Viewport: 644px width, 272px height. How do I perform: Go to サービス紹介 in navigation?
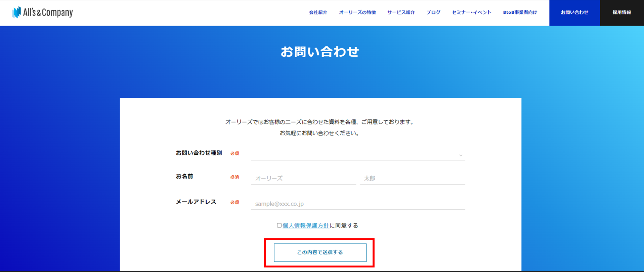(x=401, y=12)
